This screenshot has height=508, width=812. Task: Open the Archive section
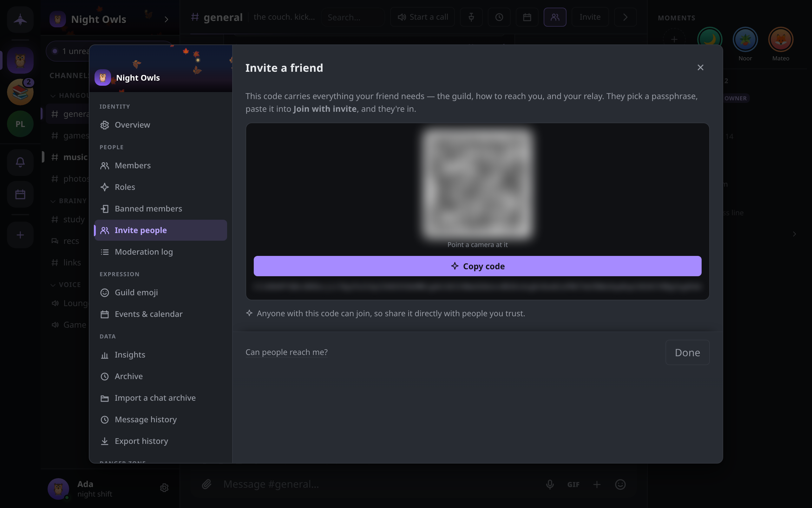(160, 376)
